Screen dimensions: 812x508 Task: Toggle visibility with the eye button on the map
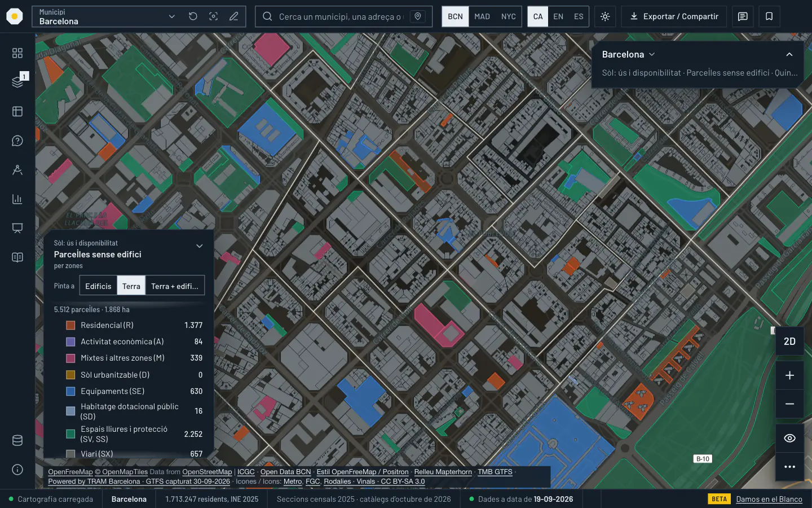(x=789, y=438)
